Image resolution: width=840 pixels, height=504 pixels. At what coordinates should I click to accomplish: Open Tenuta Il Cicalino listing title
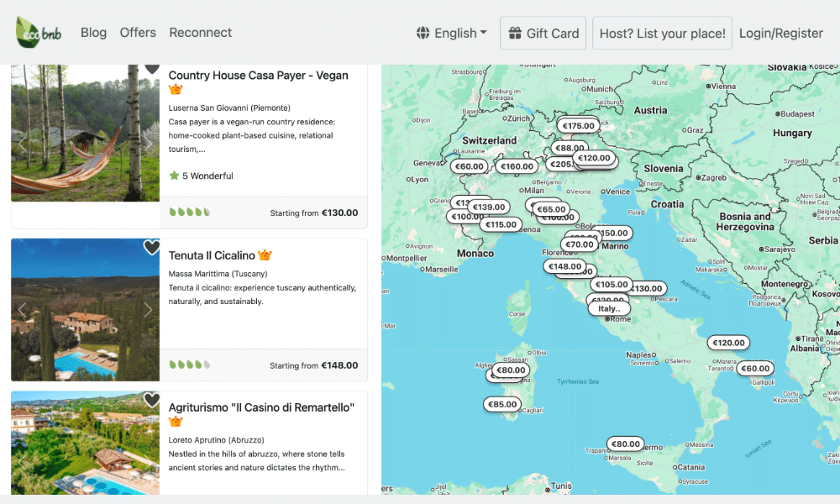click(x=212, y=255)
